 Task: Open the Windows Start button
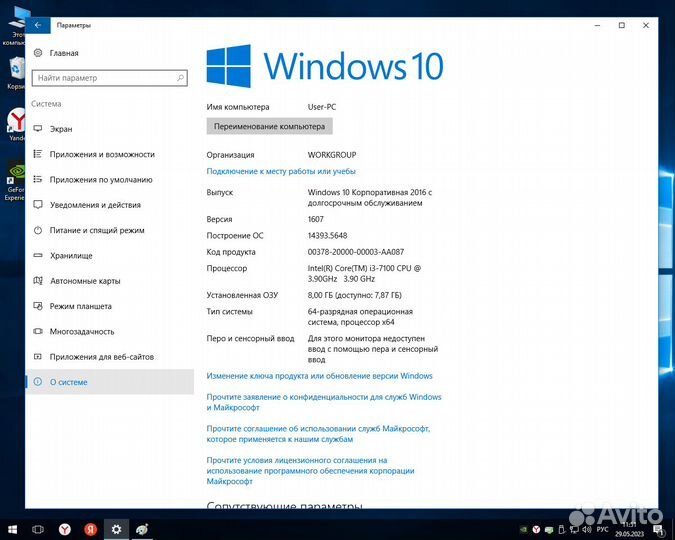(12, 528)
